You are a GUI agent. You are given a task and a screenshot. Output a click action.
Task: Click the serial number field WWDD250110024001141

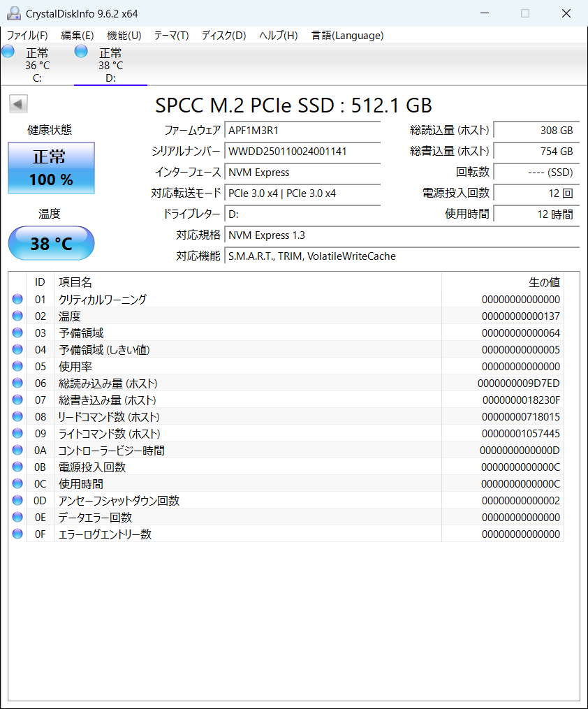302,151
